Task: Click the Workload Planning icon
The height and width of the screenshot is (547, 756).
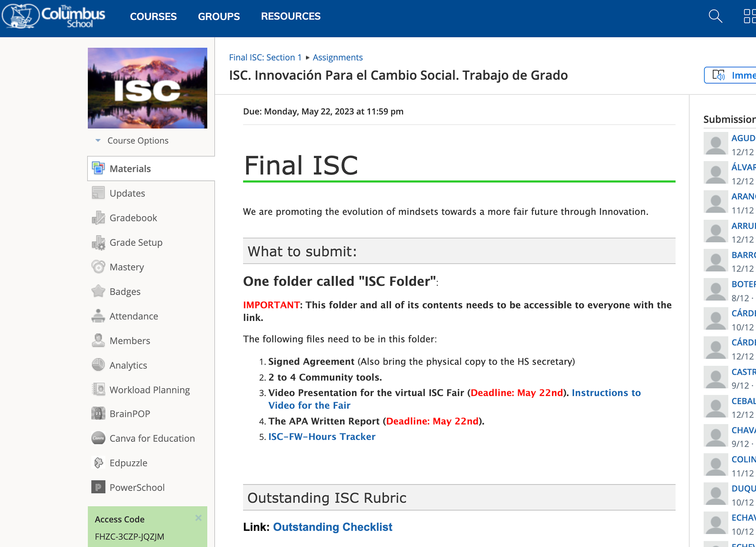Action: tap(98, 390)
